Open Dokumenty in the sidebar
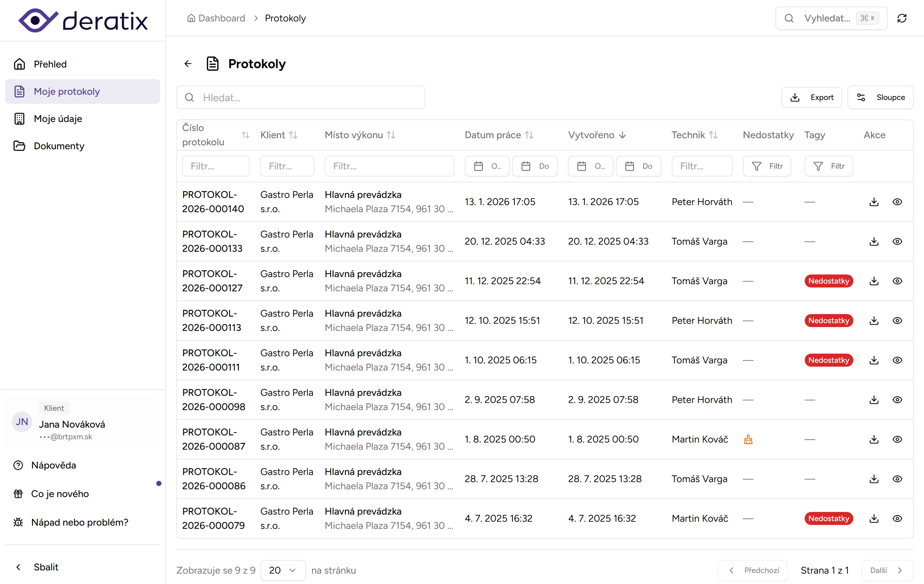924x584 pixels. coord(59,146)
